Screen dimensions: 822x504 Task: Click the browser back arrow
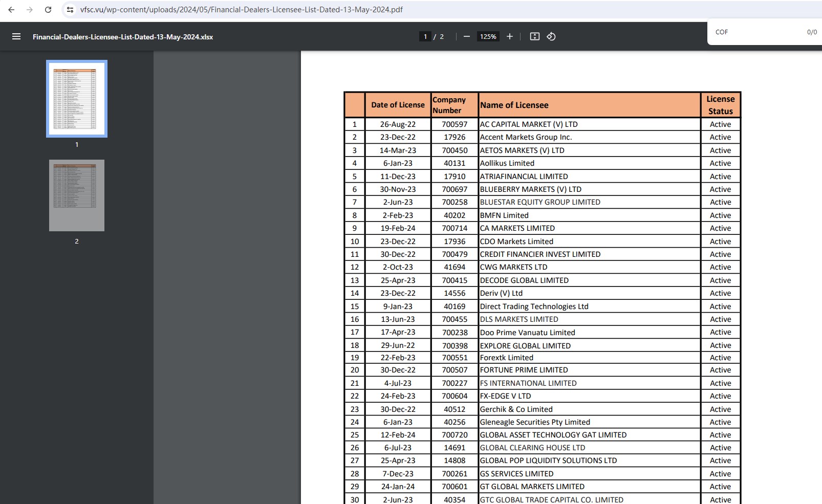11,10
